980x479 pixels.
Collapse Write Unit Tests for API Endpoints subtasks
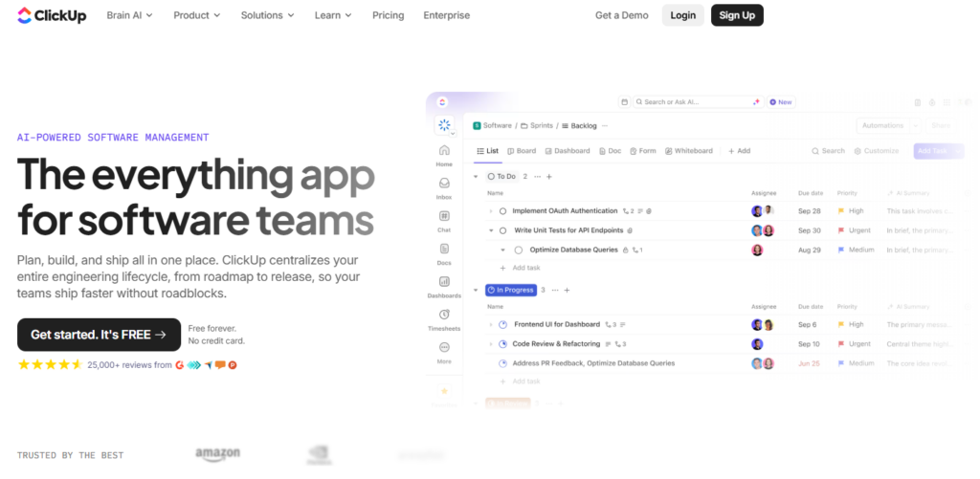[491, 230]
